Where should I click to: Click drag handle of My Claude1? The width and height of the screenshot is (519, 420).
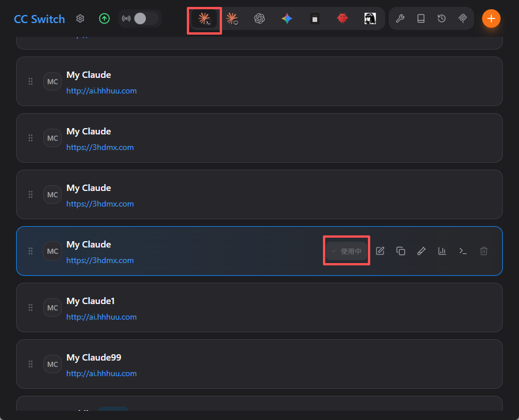31,307
